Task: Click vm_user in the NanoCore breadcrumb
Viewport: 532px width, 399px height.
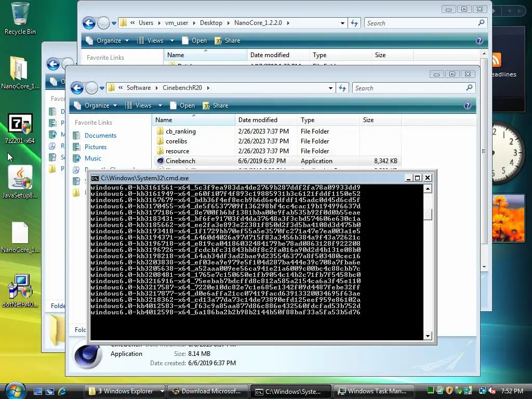Action: coord(177,23)
